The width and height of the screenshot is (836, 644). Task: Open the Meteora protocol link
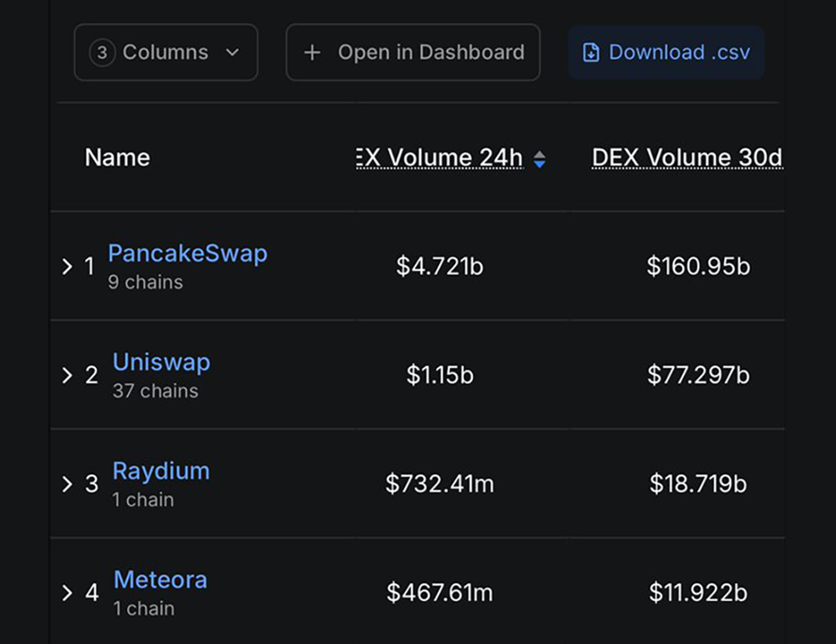click(160, 579)
